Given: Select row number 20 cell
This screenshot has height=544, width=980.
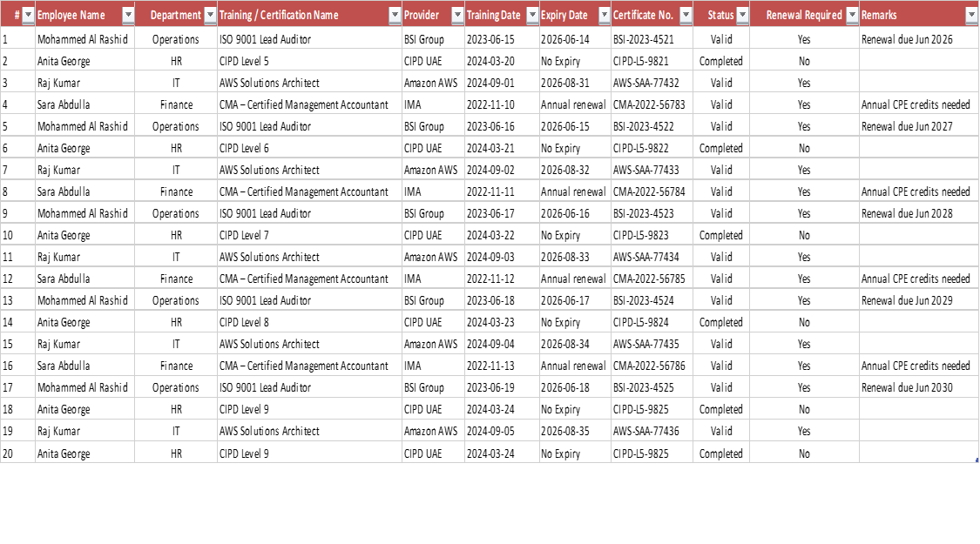Looking at the screenshot, I should point(17,453).
